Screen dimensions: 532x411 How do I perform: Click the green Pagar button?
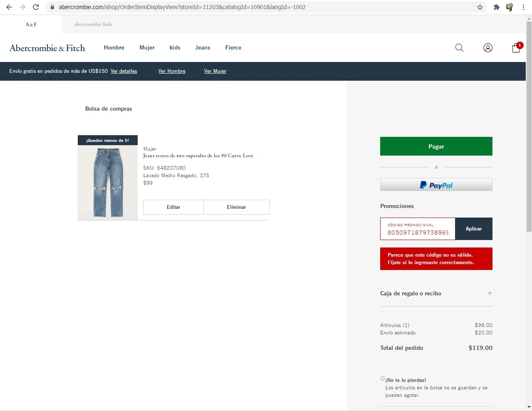pyautogui.click(x=436, y=146)
